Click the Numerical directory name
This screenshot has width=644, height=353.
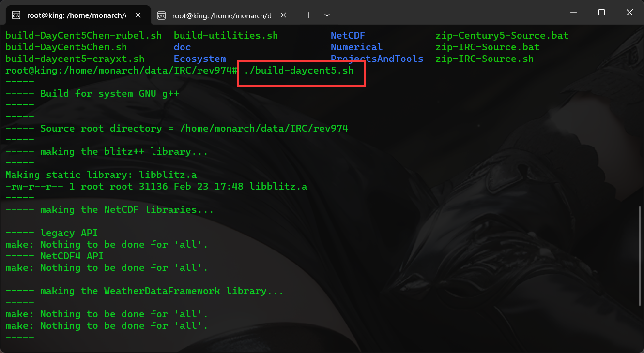(357, 47)
